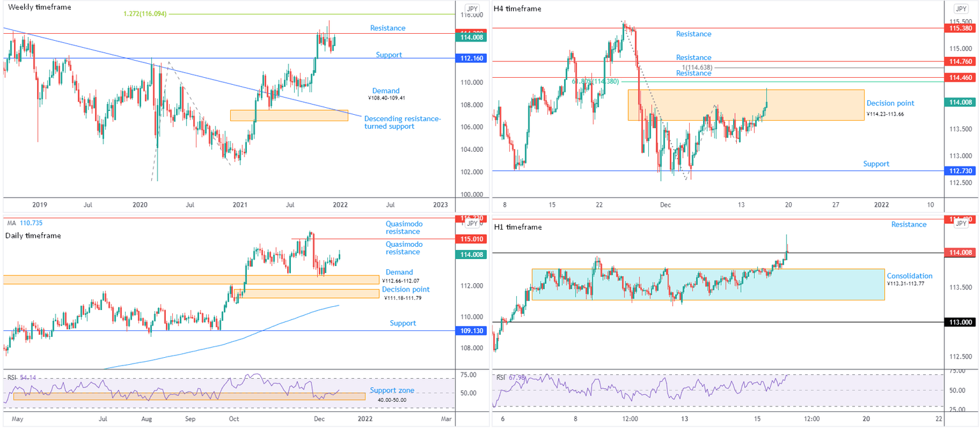Click the Weekly chart's Support label
980x428 pixels.
click(389, 55)
